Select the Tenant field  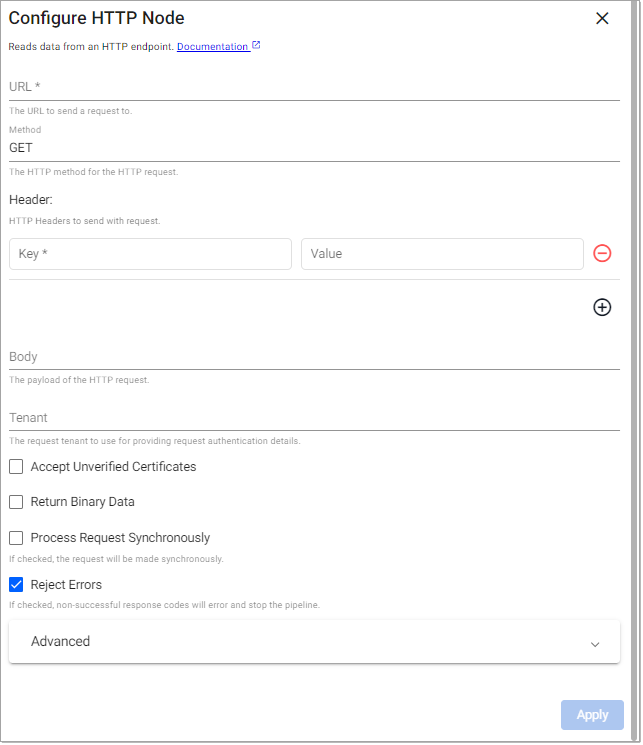pos(314,418)
